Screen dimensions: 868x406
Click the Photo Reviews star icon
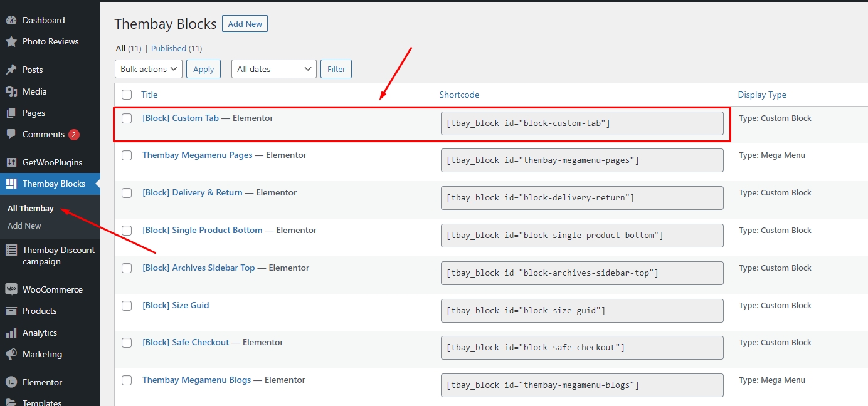click(11, 41)
